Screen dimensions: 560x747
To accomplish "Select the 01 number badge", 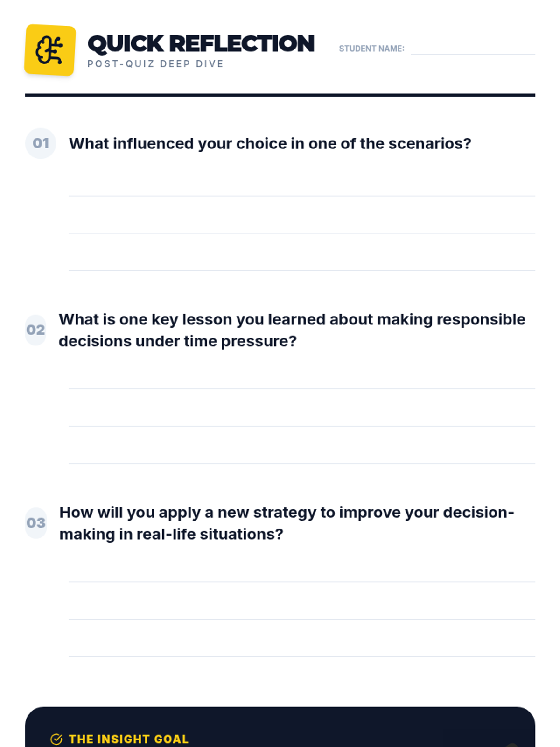I will click(x=41, y=143).
